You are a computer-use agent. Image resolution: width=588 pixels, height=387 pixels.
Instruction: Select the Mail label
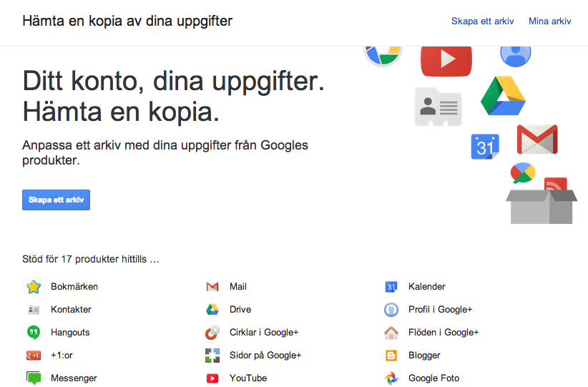(x=238, y=287)
